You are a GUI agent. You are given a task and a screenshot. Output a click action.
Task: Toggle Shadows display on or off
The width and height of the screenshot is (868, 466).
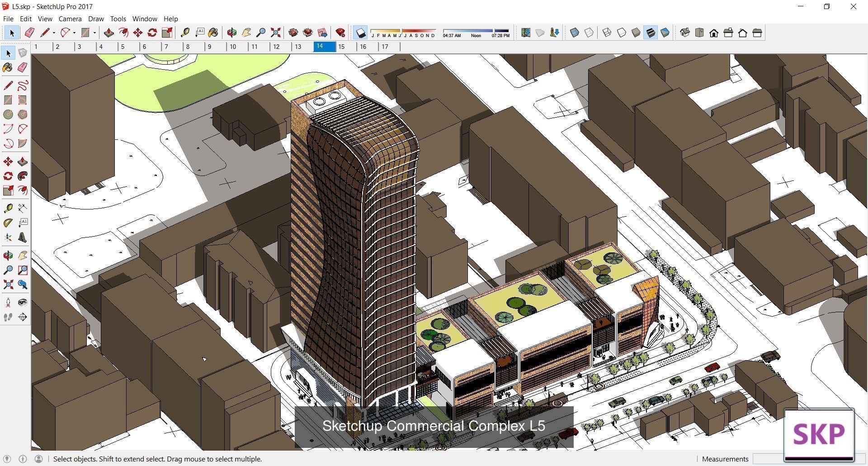point(360,33)
